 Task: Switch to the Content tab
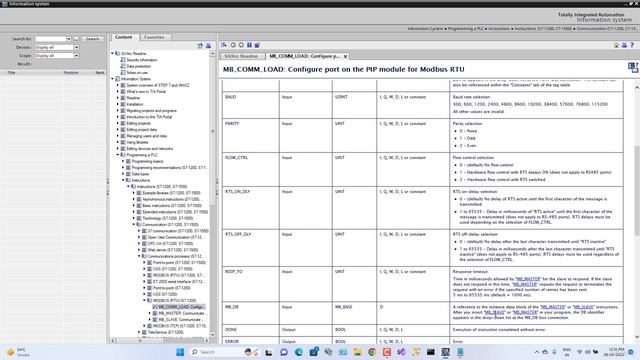pyautogui.click(x=124, y=37)
